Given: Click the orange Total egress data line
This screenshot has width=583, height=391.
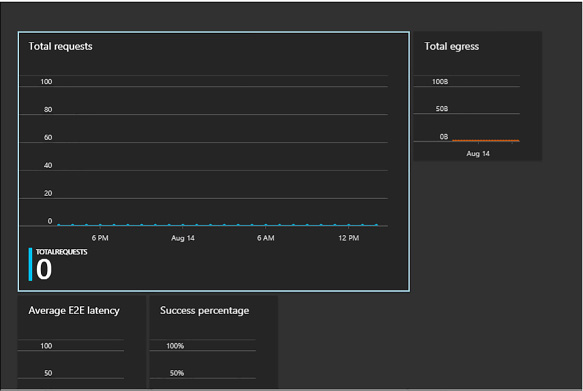Looking at the screenshot, I should [486, 140].
